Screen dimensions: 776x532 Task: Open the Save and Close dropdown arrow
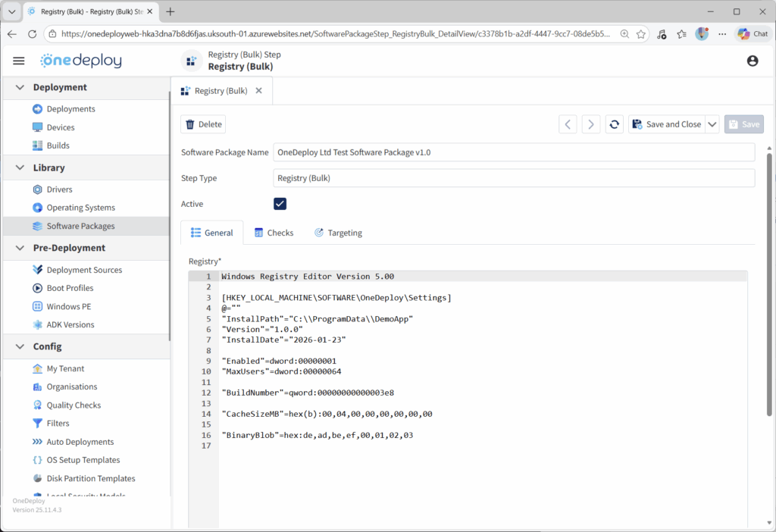712,124
